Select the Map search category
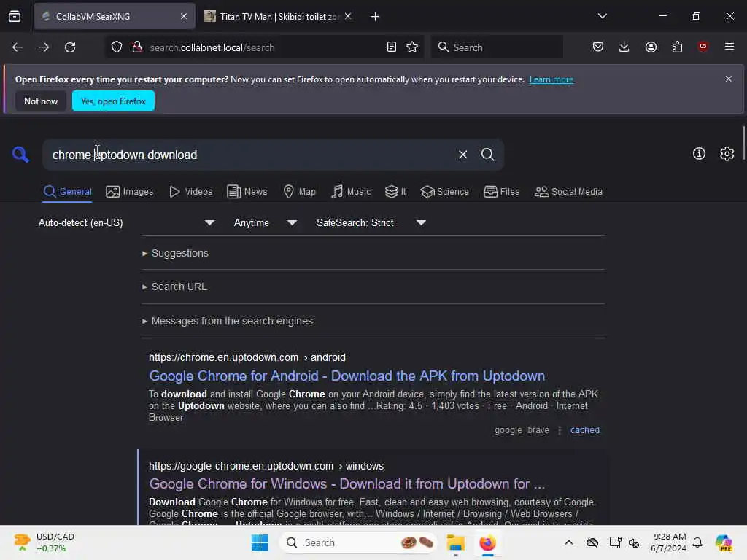Viewport: 747px width, 560px height. pyautogui.click(x=299, y=192)
